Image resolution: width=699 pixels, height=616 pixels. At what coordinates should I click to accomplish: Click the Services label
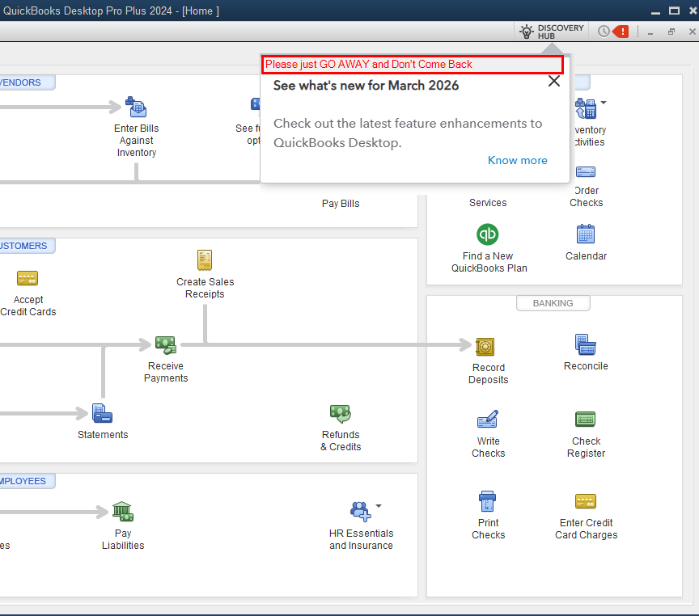pyautogui.click(x=488, y=203)
